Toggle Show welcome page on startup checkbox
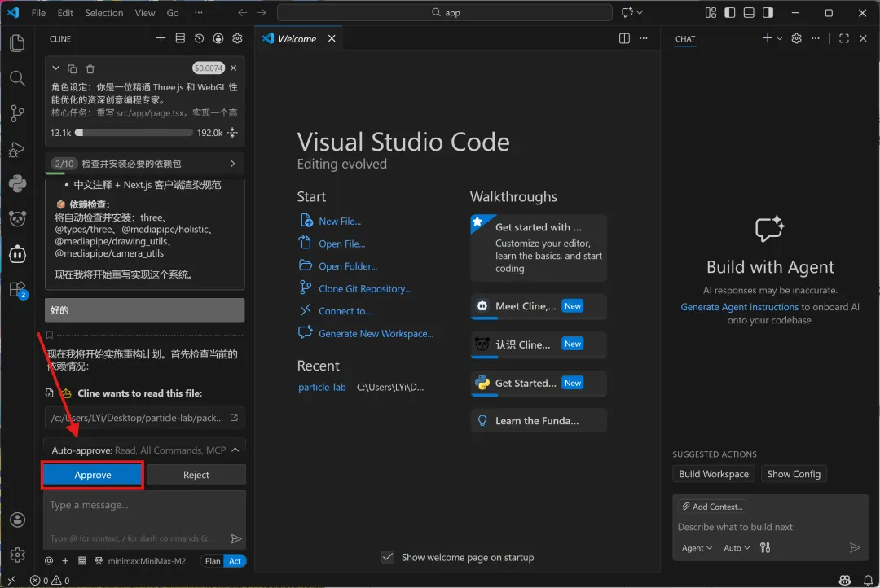 pos(389,557)
